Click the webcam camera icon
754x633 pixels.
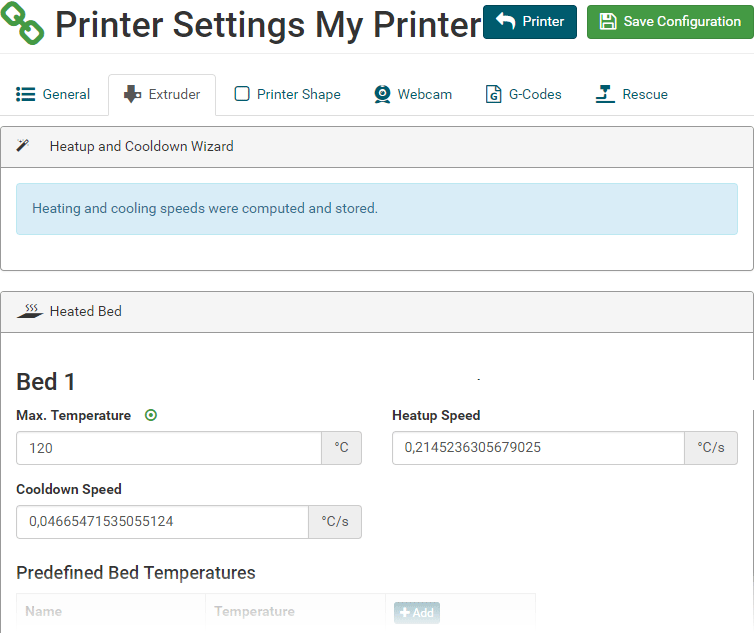382,94
